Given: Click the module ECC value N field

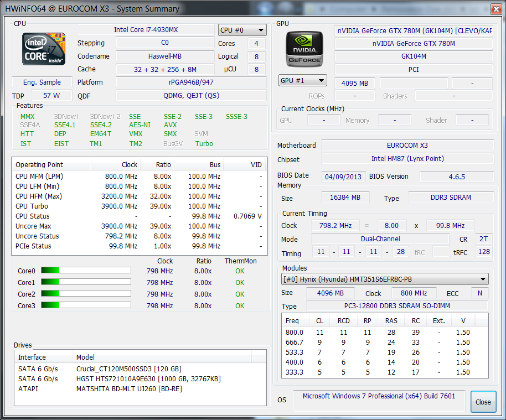Looking at the screenshot, I should [480, 293].
